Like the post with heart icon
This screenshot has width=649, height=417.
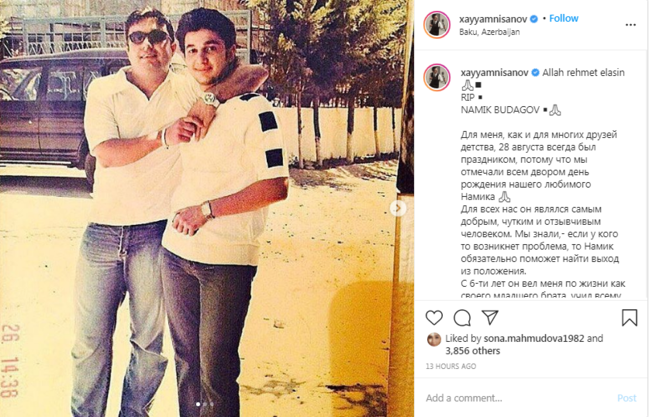point(434,318)
